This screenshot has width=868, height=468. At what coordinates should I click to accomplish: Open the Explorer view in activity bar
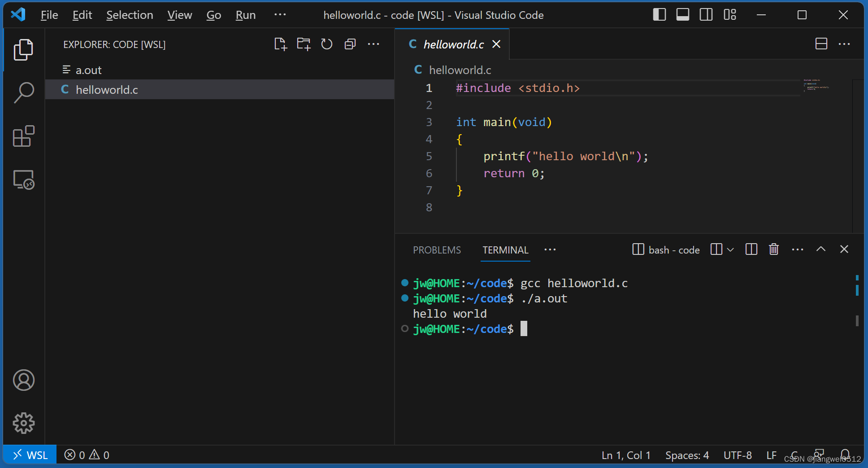click(x=23, y=50)
